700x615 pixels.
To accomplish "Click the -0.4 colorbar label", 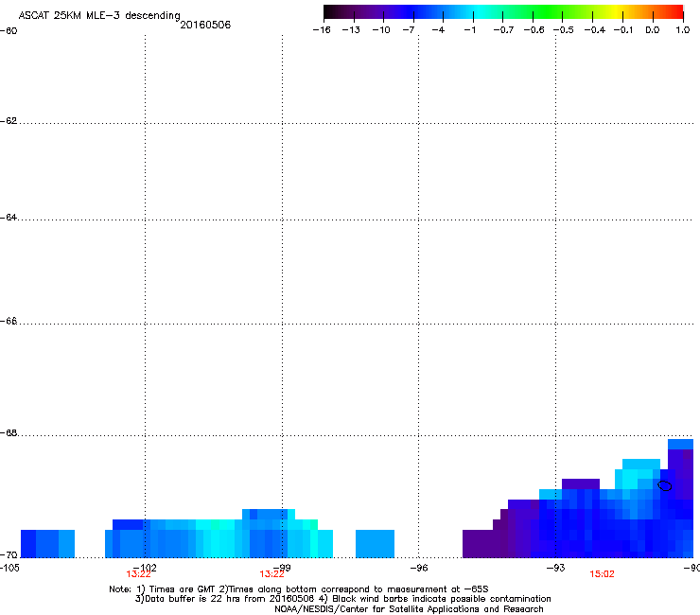I will [595, 30].
